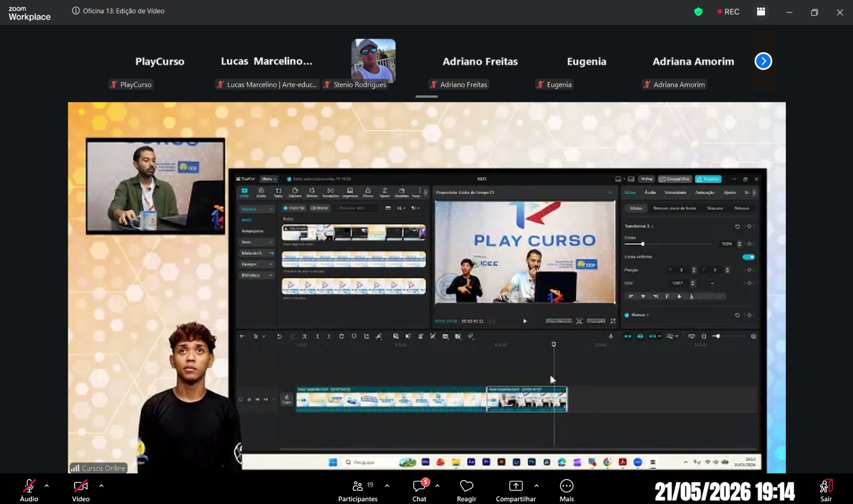Click the scale slider handle in CapCut
The image size is (853, 504).
[x=643, y=243]
